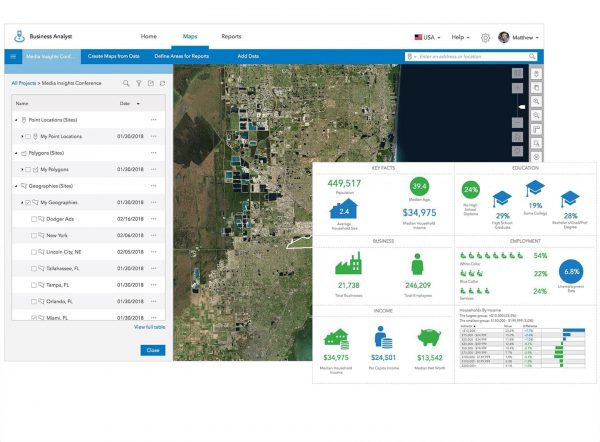Click the filter funnel icon in project panel
Screen dimensions: 600x442
tap(139, 83)
